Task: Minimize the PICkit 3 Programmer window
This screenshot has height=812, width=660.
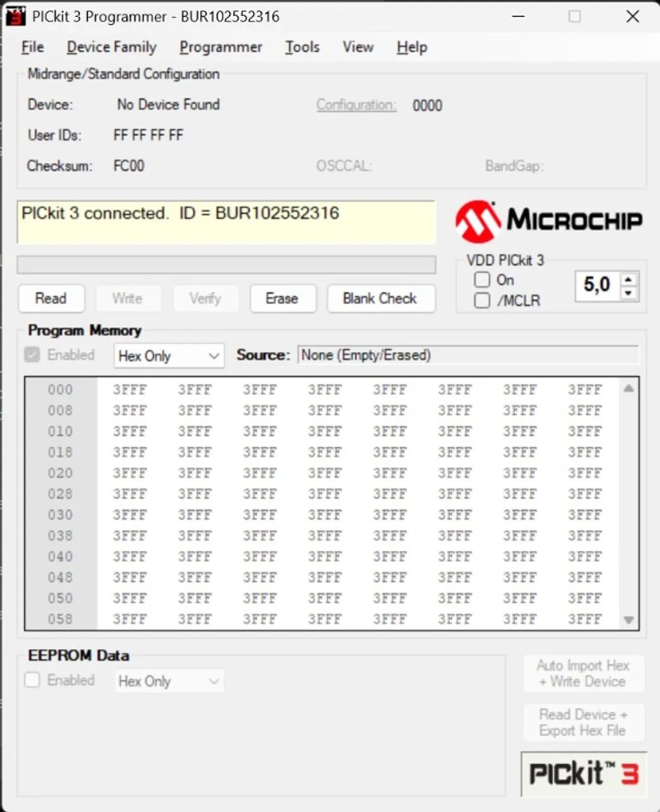Action: point(519,16)
